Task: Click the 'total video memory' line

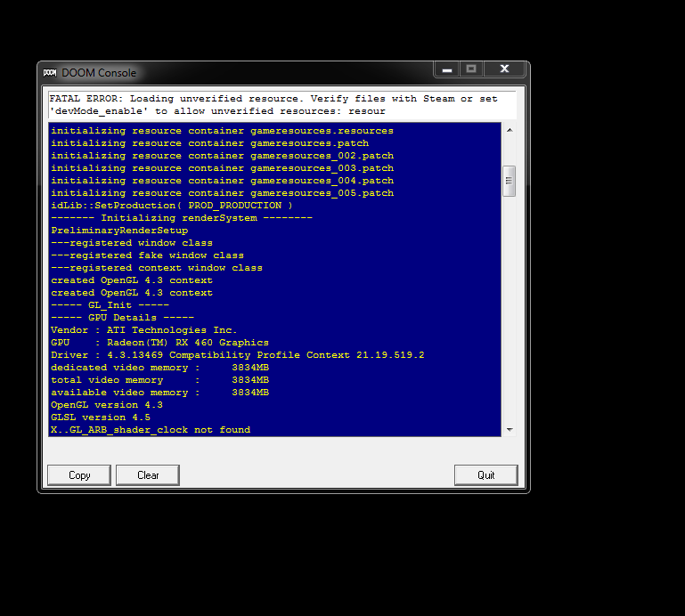Action: pos(159,380)
